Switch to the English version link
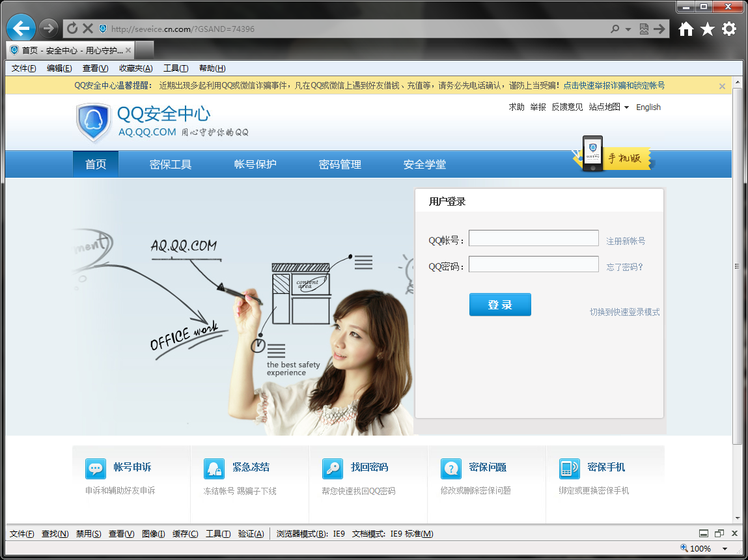Screen dimensions: 748x560 click(x=648, y=107)
